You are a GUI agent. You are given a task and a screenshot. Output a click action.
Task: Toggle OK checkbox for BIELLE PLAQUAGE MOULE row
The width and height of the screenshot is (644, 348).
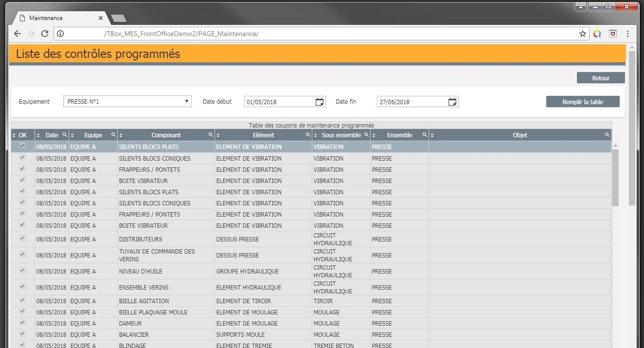[x=22, y=311]
